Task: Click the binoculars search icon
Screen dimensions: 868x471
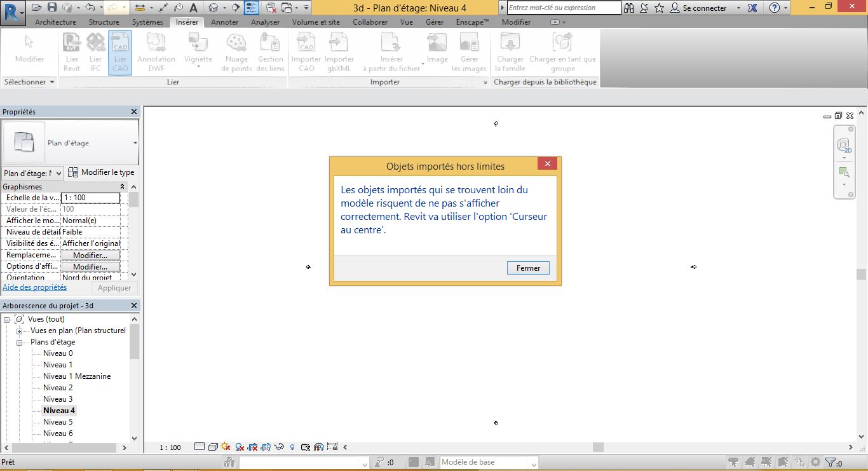Action: pos(628,8)
